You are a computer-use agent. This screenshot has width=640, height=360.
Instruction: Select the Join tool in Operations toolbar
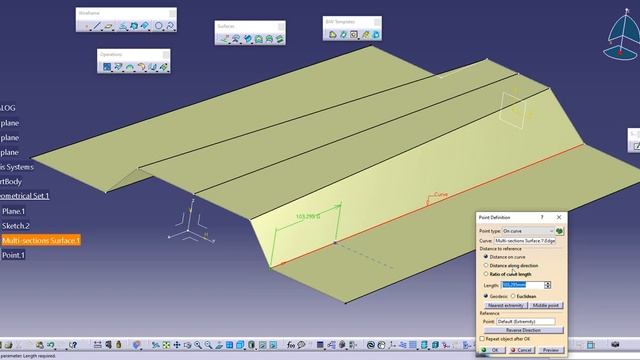(x=107, y=67)
